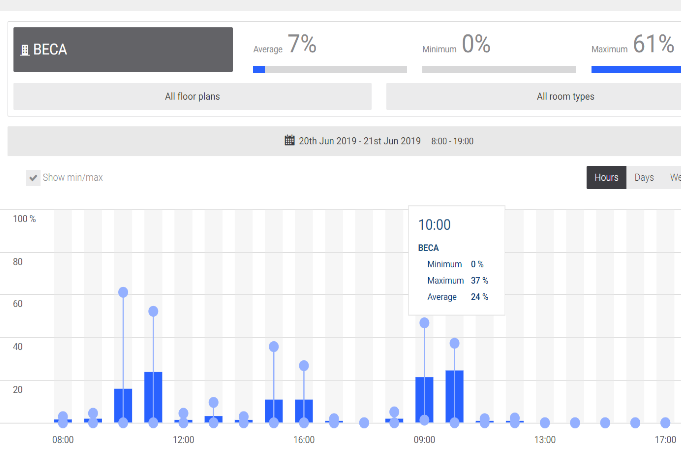Click the Maximum 61% progress bar
The width and height of the screenshot is (681, 453).
pyautogui.click(x=636, y=70)
